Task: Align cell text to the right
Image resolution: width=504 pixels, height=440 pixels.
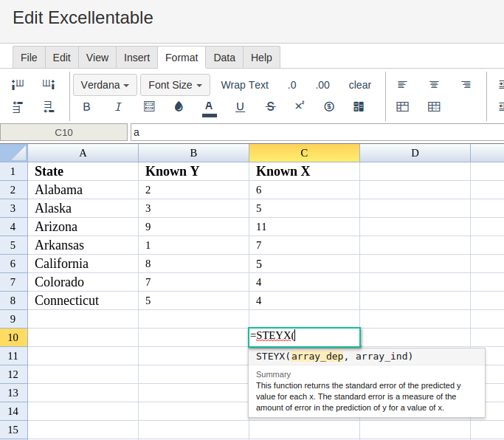Action: (466, 85)
